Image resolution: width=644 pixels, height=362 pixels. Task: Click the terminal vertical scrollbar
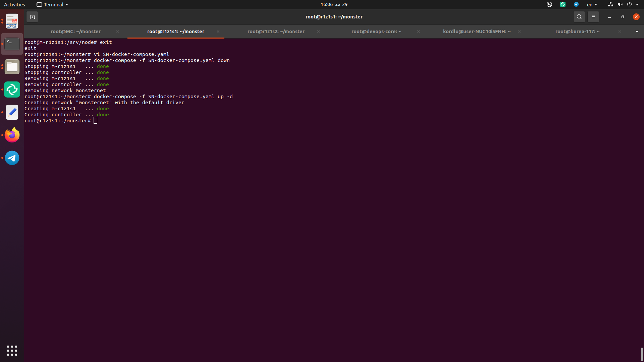(642, 354)
